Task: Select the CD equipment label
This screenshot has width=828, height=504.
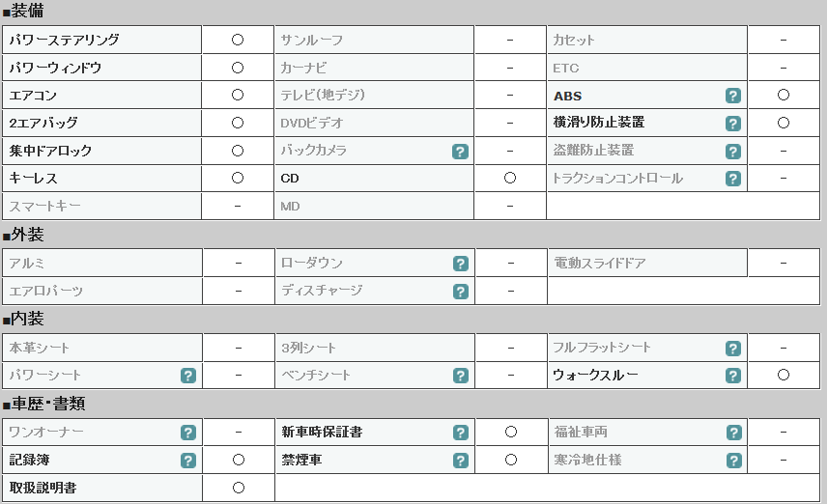Action: click(x=290, y=179)
